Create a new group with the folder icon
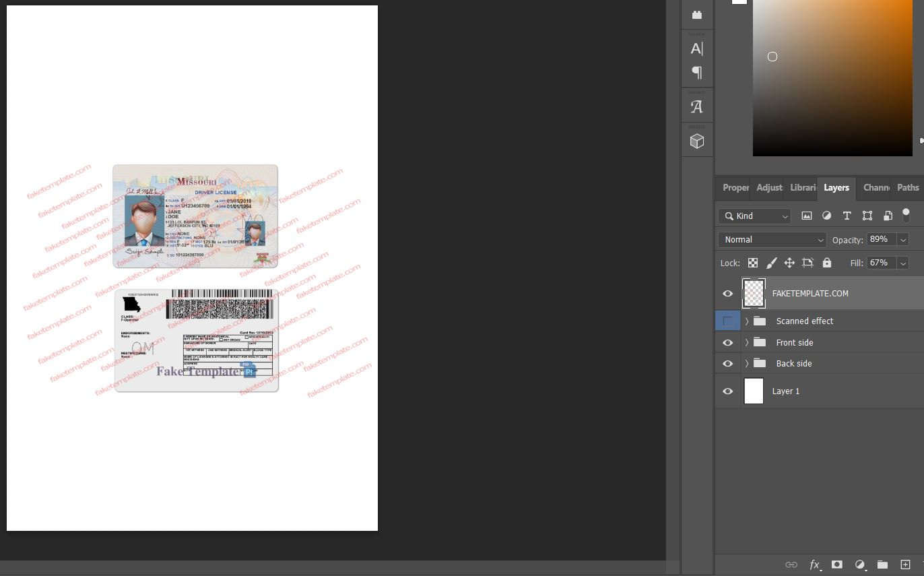 [x=882, y=565]
